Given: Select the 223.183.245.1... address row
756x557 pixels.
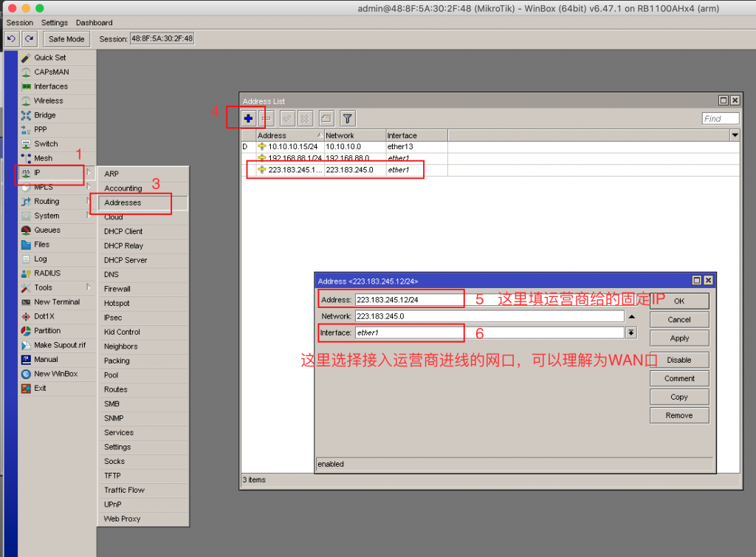Looking at the screenshot, I should click(x=490, y=170).
